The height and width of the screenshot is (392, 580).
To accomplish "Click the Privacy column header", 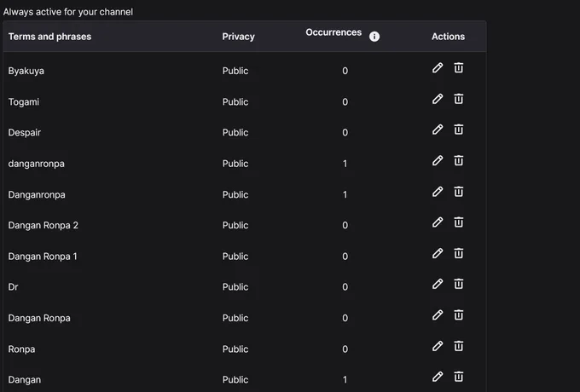I will (239, 37).
